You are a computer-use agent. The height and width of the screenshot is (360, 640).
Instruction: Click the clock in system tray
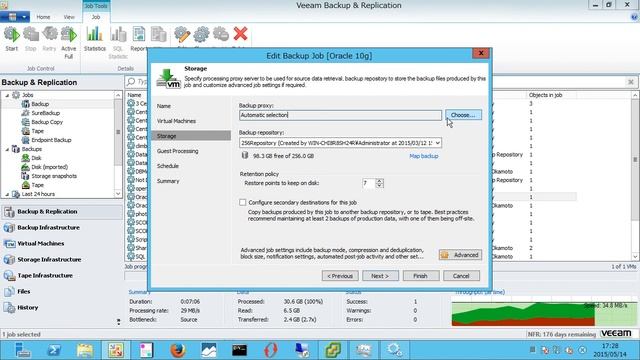tap(610, 350)
